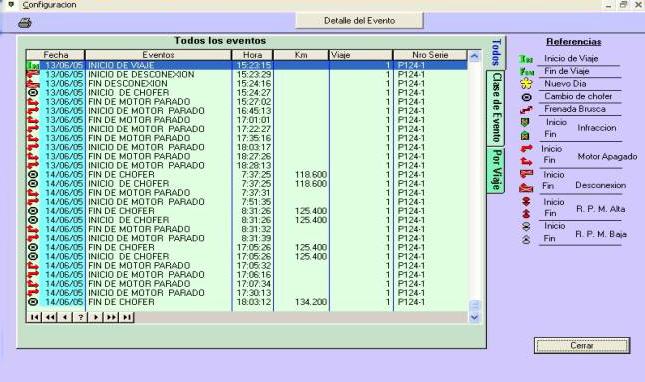Screen dimensions: 645x382
Task: Click the Inicio Desconexion reference icon
Action: click(526, 174)
